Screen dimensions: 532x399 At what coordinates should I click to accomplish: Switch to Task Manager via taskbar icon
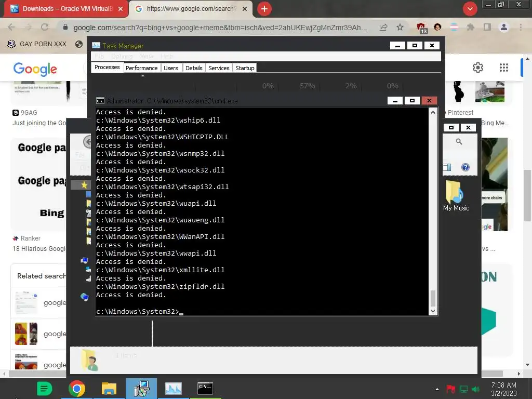(174, 389)
